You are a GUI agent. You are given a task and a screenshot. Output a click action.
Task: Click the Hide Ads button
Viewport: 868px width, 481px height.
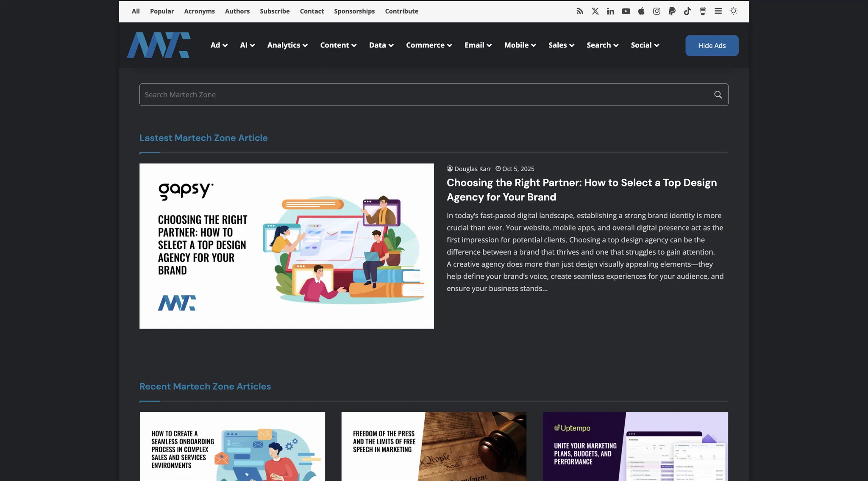712,45
